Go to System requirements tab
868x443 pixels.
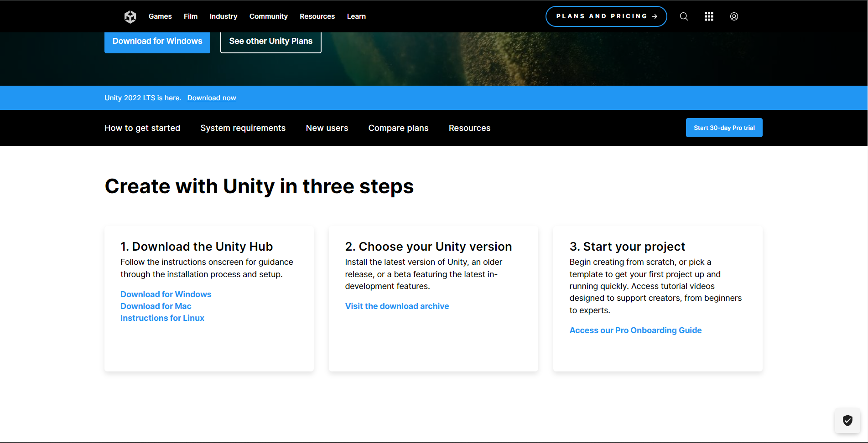point(243,128)
